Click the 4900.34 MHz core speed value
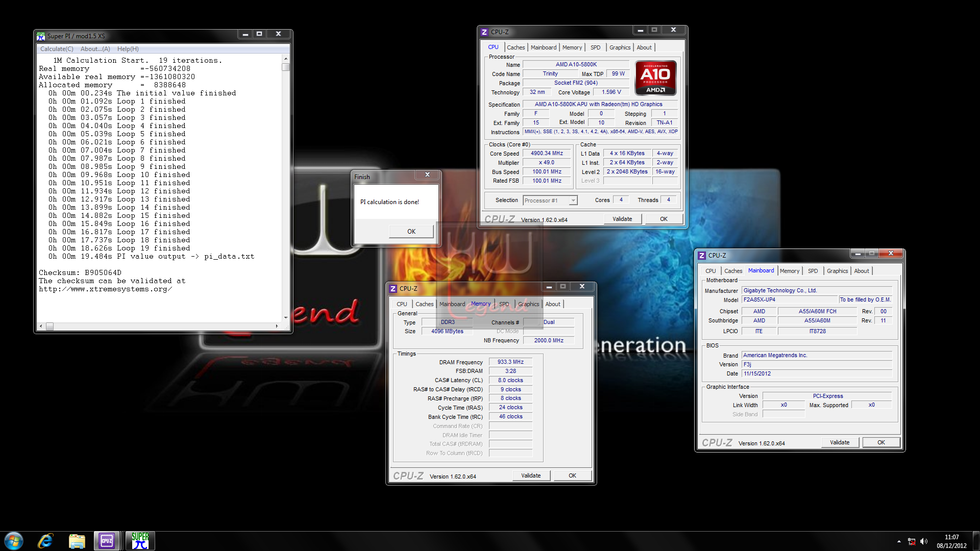This screenshot has width=980, height=551. point(547,153)
